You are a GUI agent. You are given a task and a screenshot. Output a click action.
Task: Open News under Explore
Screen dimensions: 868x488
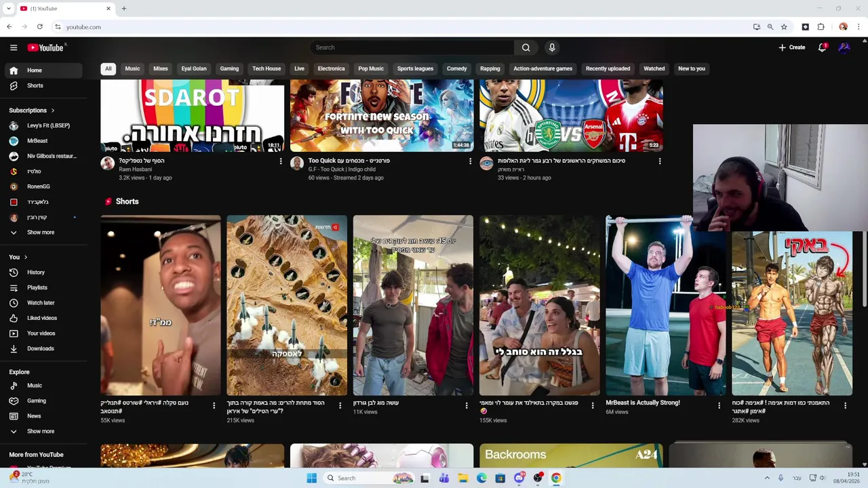[43, 416]
